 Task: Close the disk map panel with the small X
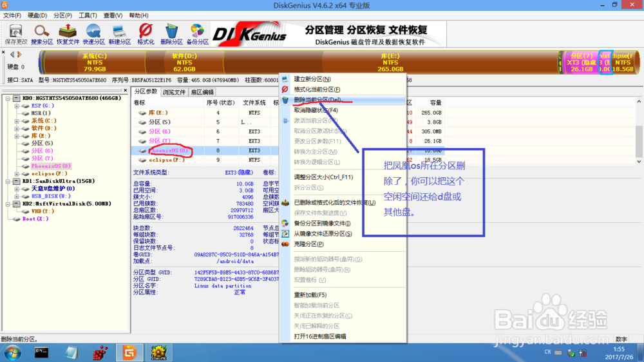pos(3,53)
